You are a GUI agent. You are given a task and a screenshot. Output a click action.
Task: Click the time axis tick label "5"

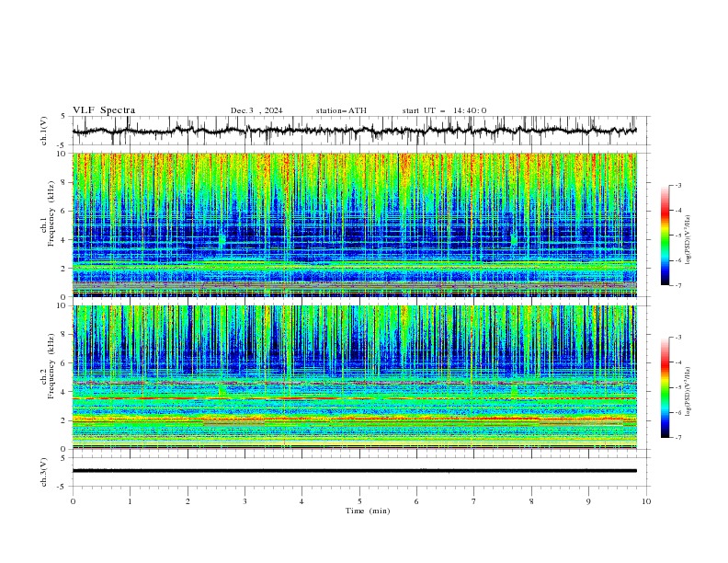click(x=359, y=501)
